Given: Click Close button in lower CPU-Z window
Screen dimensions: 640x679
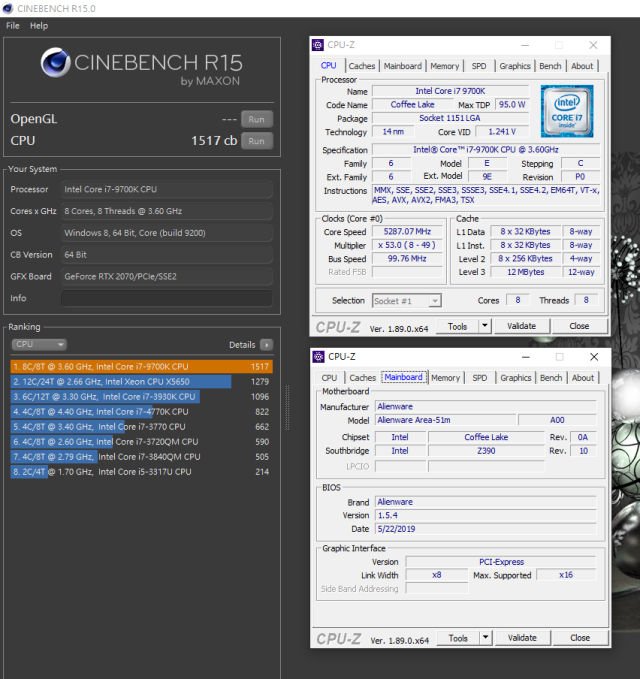Looking at the screenshot, I should point(580,638).
